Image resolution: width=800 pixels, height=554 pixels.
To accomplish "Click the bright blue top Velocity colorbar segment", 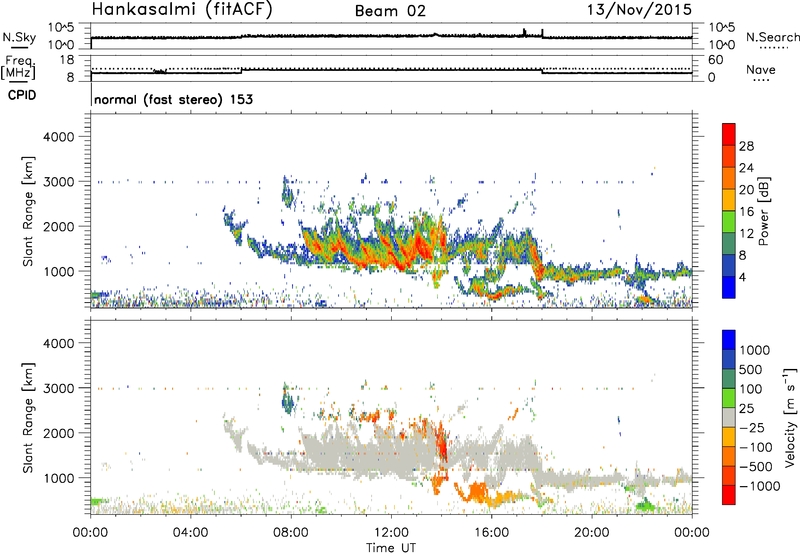I will pos(729,340).
